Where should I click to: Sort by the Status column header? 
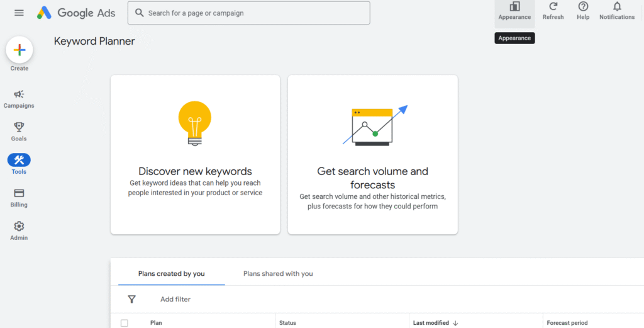pos(287,323)
